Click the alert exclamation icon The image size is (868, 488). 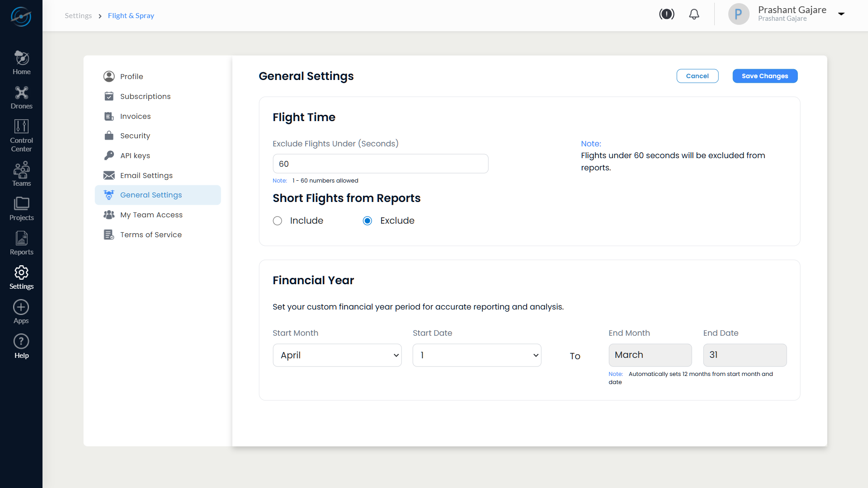click(667, 14)
